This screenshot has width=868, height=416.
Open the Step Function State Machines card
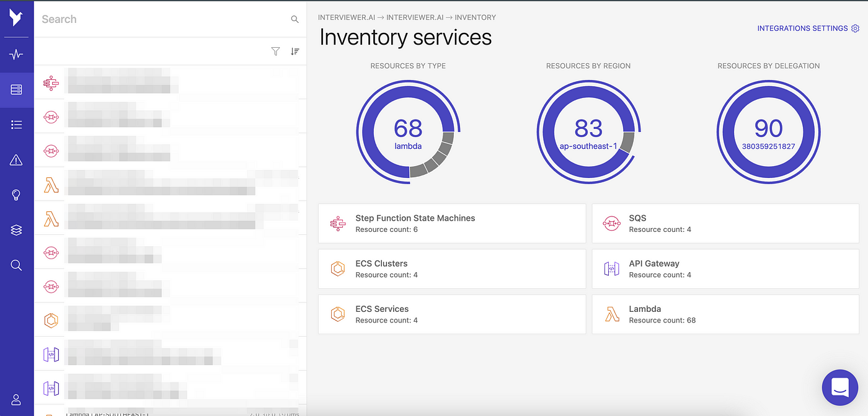pyautogui.click(x=452, y=223)
